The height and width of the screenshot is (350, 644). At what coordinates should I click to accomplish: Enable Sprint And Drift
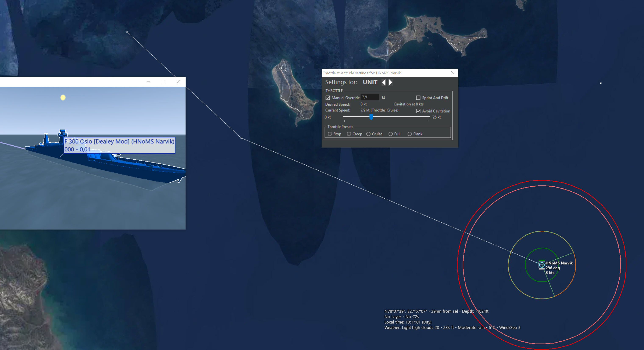(x=418, y=98)
